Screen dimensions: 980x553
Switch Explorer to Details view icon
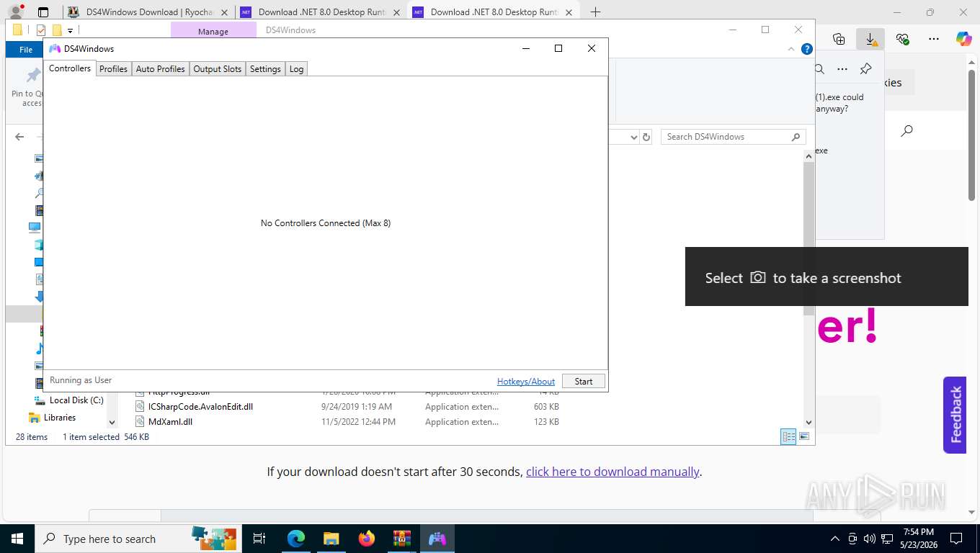point(789,437)
